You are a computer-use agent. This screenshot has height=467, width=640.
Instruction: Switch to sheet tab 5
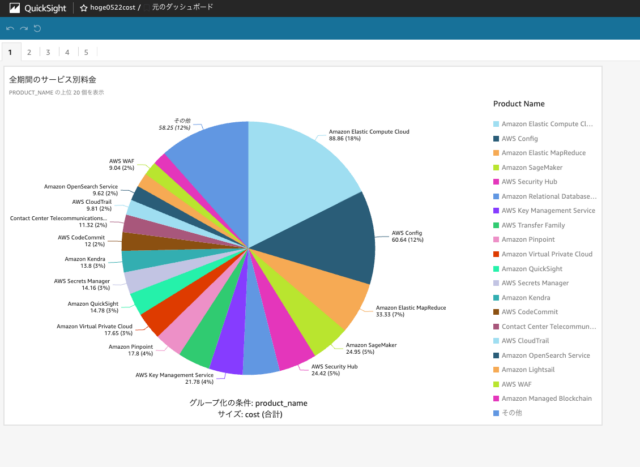click(x=86, y=52)
